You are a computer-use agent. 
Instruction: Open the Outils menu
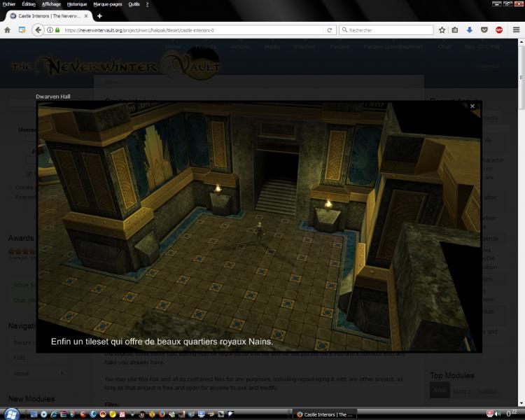(x=134, y=4)
